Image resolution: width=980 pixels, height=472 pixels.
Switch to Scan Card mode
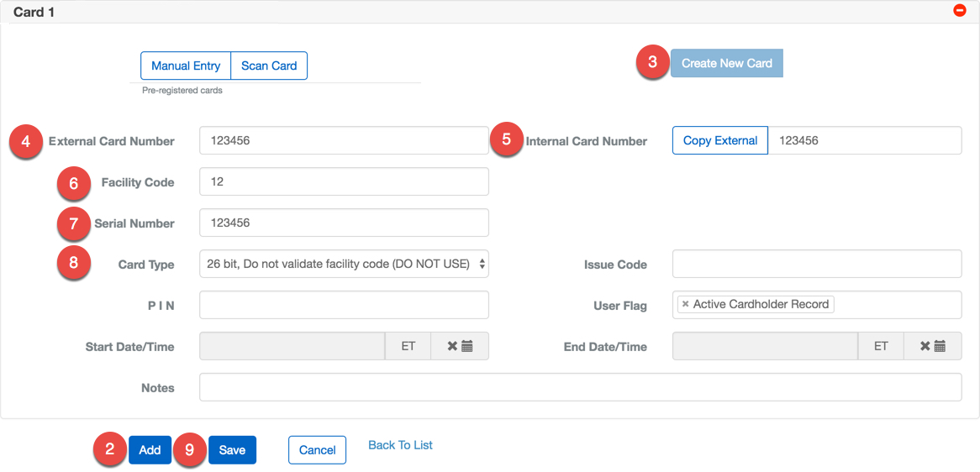[x=269, y=66]
